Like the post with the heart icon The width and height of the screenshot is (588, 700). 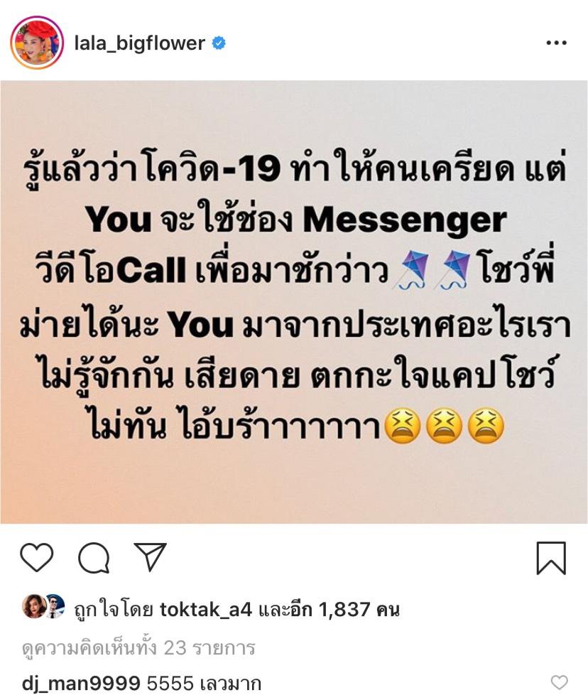coord(37,558)
